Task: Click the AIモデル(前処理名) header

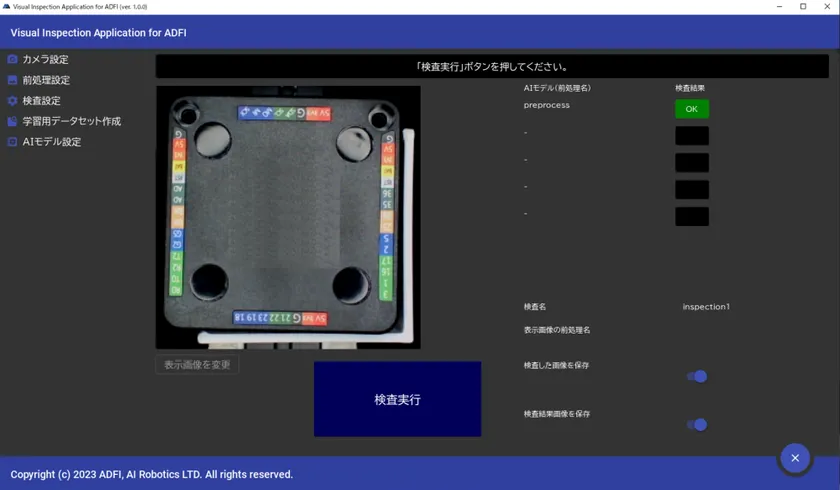Action: (x=557, y=88)
